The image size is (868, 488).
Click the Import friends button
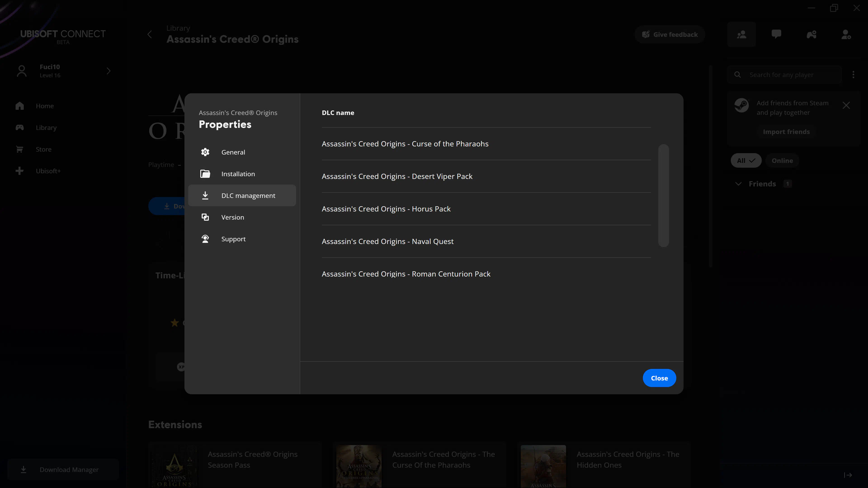point(786,132)
